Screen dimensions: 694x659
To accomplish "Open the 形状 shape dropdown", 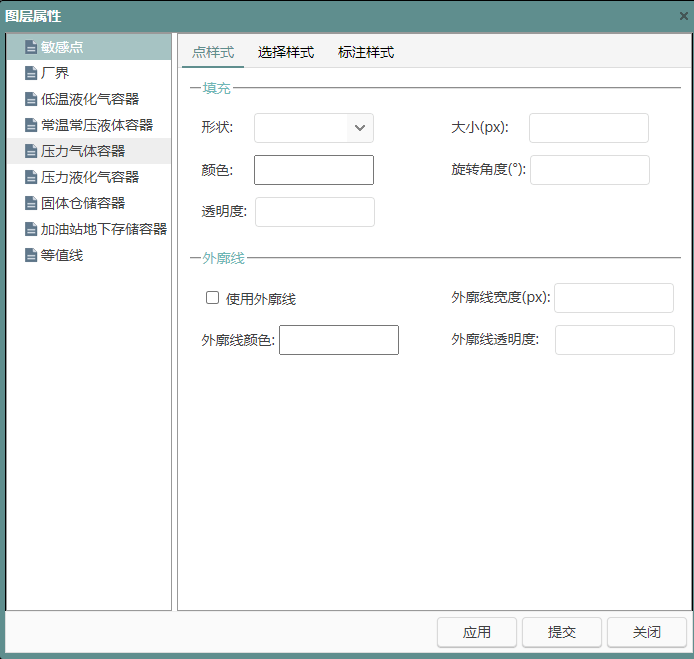I will (x=360, y=128).
